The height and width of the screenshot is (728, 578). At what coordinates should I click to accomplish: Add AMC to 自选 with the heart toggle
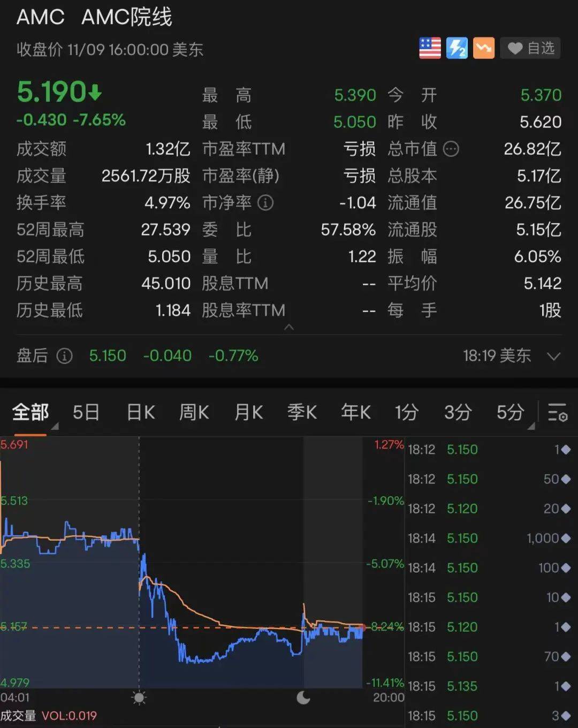(x=515, y=48)
